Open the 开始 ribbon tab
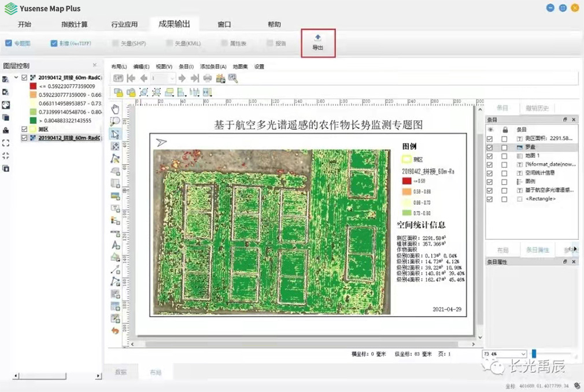 click(25, 24)
